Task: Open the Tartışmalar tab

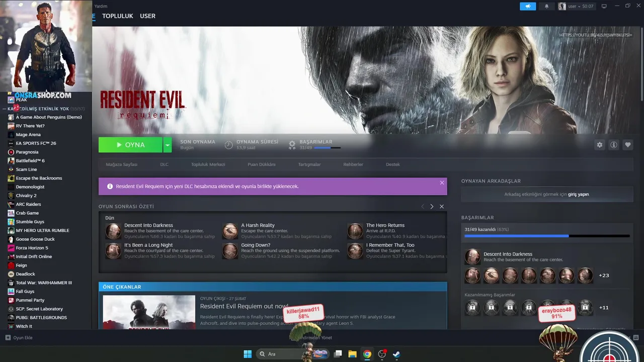Action: pos(309,164)
